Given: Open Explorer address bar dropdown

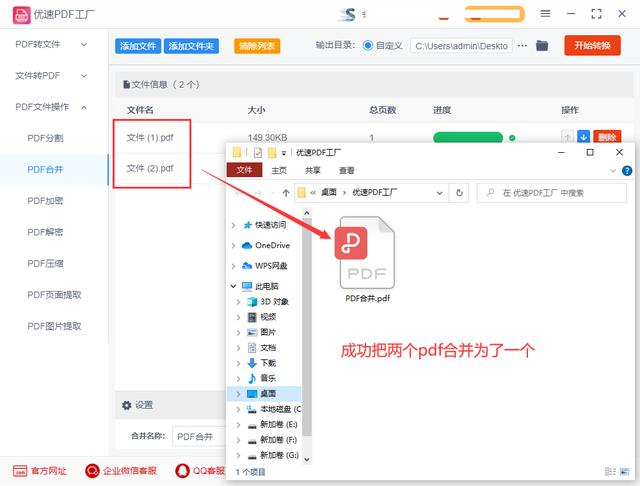Looking at the screenshot, I should tap(440, 193).
